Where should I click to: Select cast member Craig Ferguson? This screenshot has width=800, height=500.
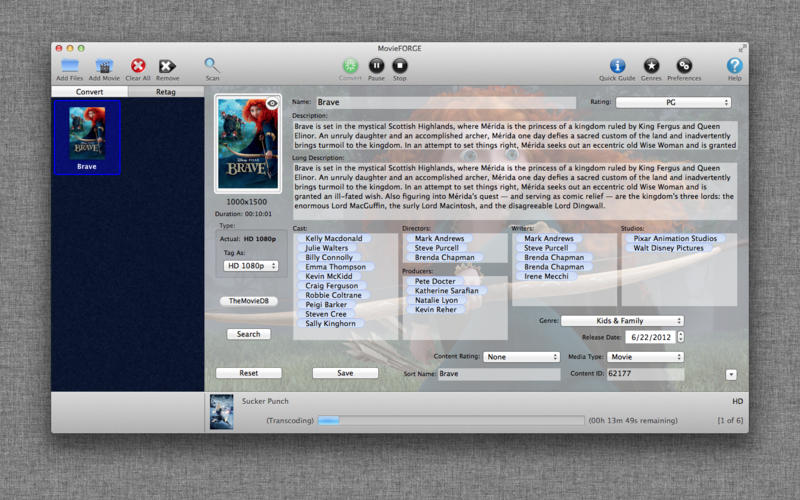(x=332, y=286)
